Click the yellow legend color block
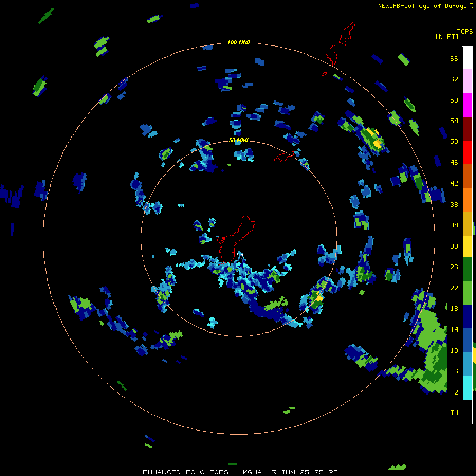This screenshot has width=476, height=476. [x=467, y=246]
